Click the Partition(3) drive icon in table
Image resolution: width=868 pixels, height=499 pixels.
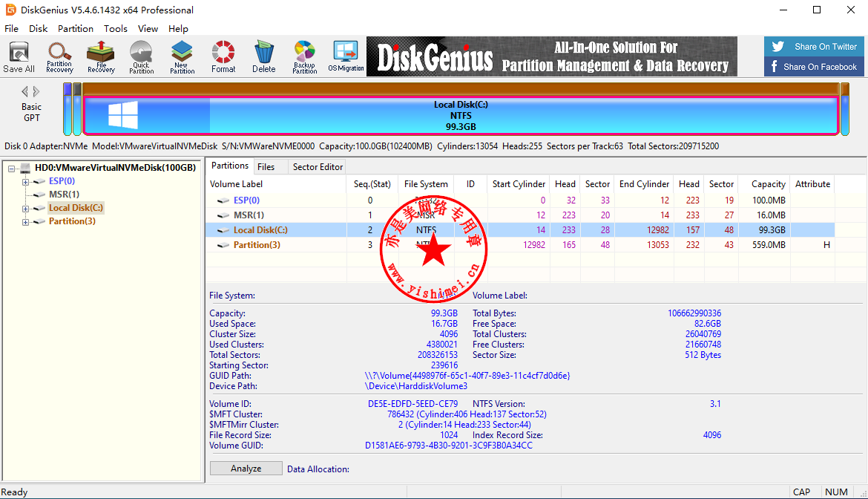click(x=223, y=245)
